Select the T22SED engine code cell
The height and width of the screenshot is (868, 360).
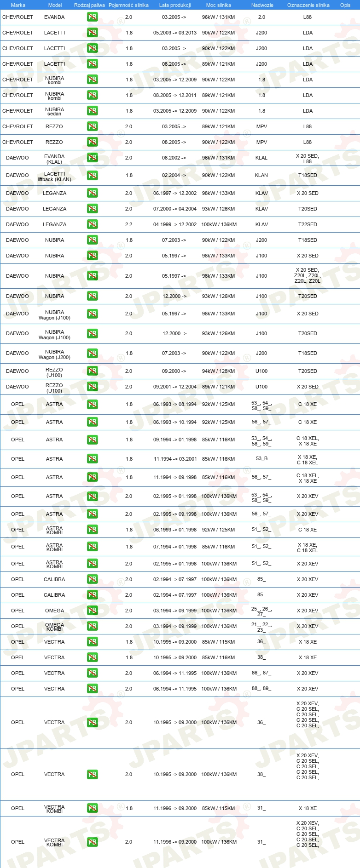click(x=308, y=224)
